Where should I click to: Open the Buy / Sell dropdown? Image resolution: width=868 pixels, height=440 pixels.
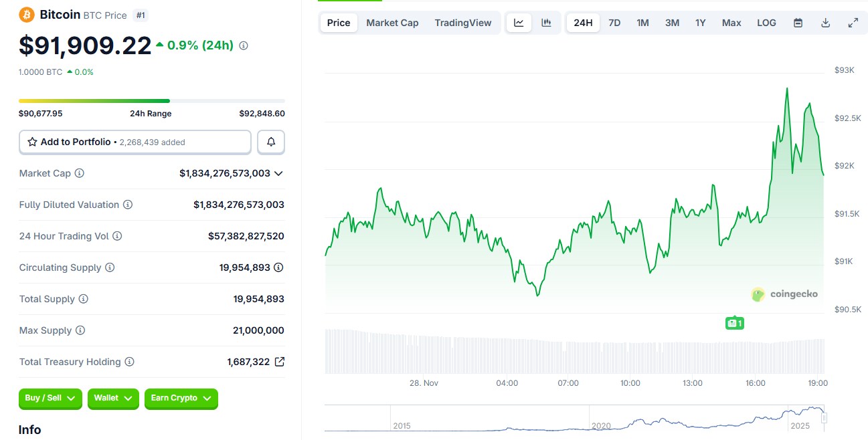click(50, 398)
